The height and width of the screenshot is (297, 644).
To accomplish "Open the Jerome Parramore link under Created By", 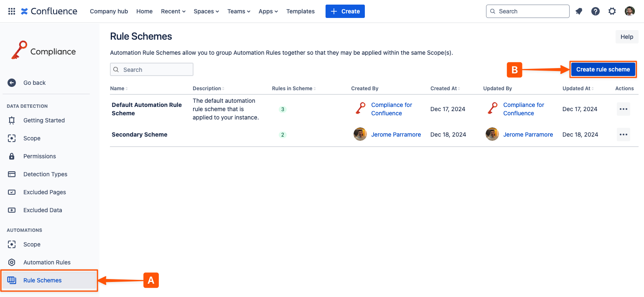I will 396,135.
